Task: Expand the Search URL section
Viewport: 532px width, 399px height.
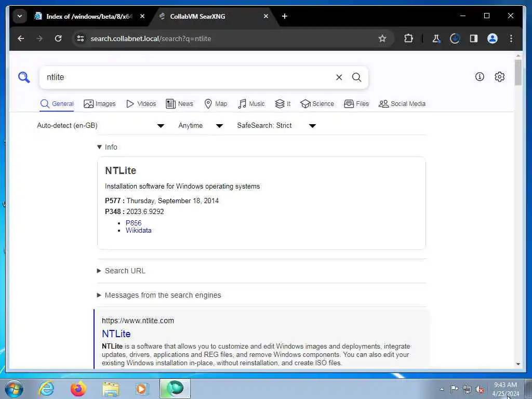Action: coord(121,271)
